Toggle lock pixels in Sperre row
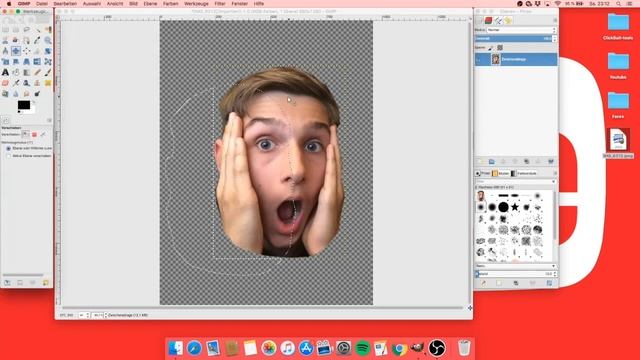 [x=490, y=48]
